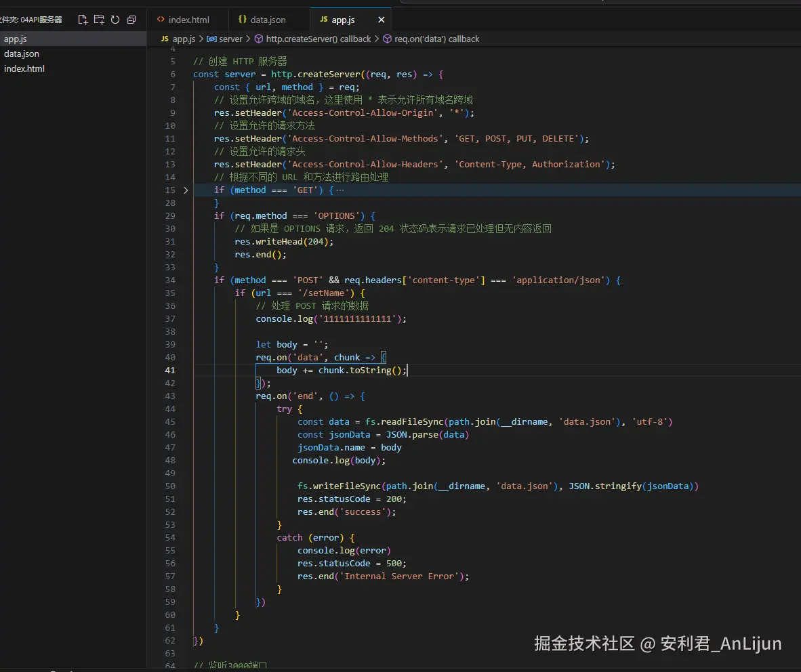Screen dimensions: 801x672
Task: Open req.on('data') callback breadcrumb
Action: pyautogui.click(x=437, y=39)
